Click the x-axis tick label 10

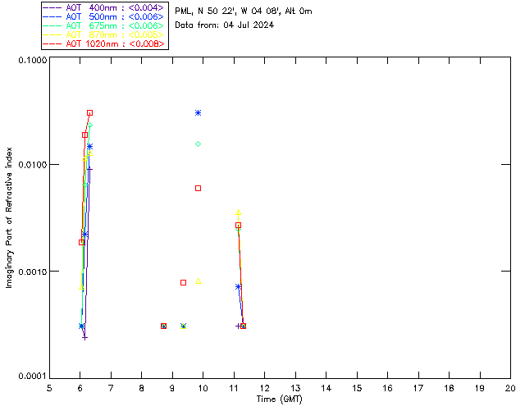(203, 388)
